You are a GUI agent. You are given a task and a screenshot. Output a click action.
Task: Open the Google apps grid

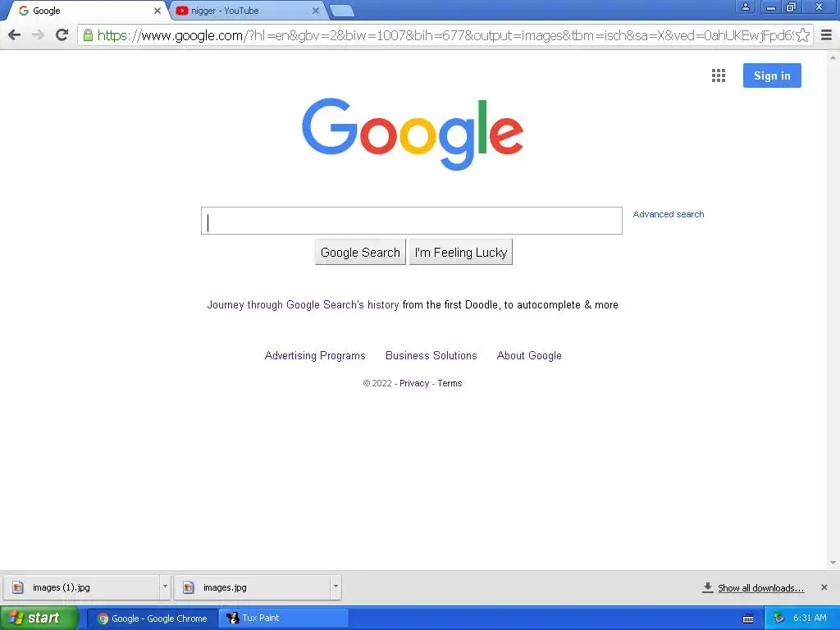point(719,75)
